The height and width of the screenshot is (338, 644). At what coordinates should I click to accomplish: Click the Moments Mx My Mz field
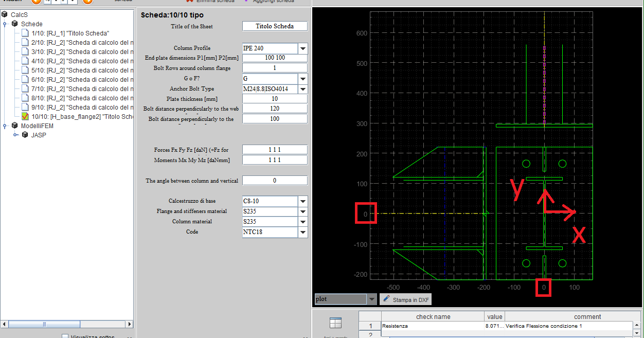pyautogui.click(x=275, y=160)
